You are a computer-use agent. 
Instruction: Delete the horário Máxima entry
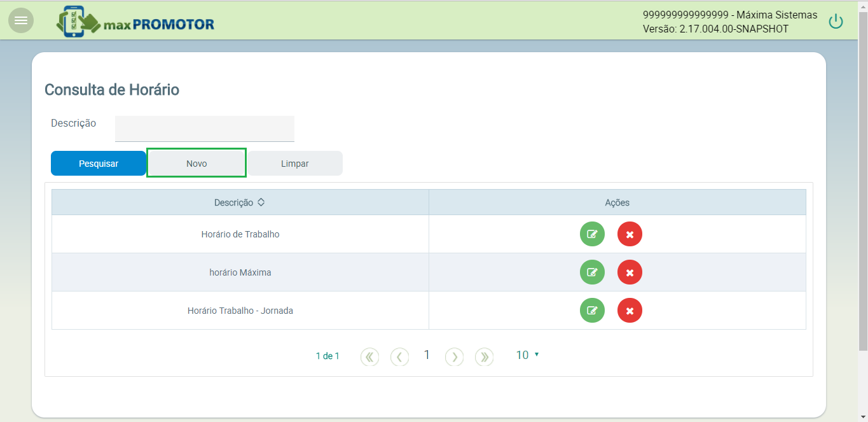point(630,272)
